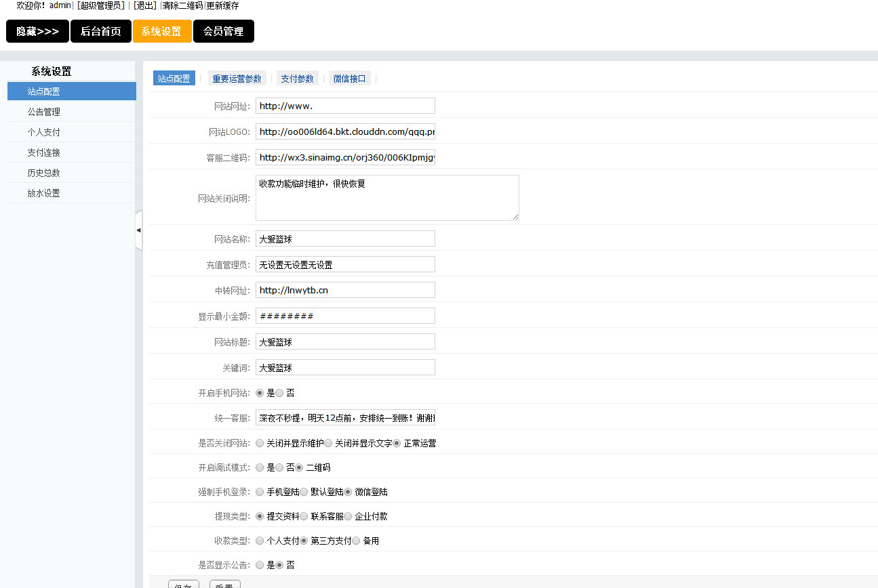The width and height of the screenshot is (878, 588).
Task: Select 否 for 开启手机网站
Action: [279, 393]
